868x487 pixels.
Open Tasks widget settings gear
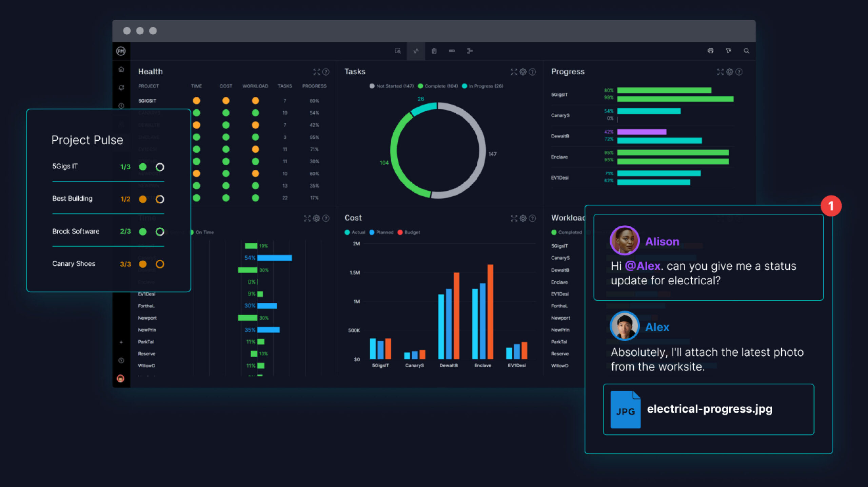pyautogui.click(x=523, y=72)
